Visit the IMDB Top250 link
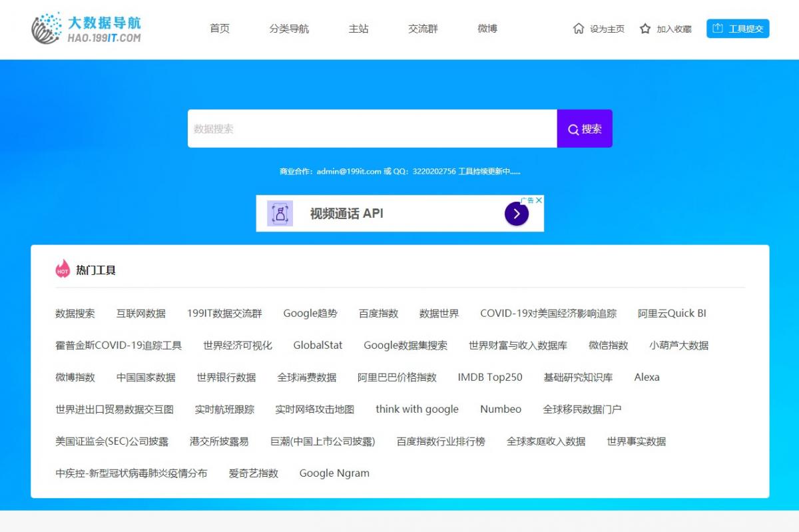799x532 pixels. (x=490, y=377)
